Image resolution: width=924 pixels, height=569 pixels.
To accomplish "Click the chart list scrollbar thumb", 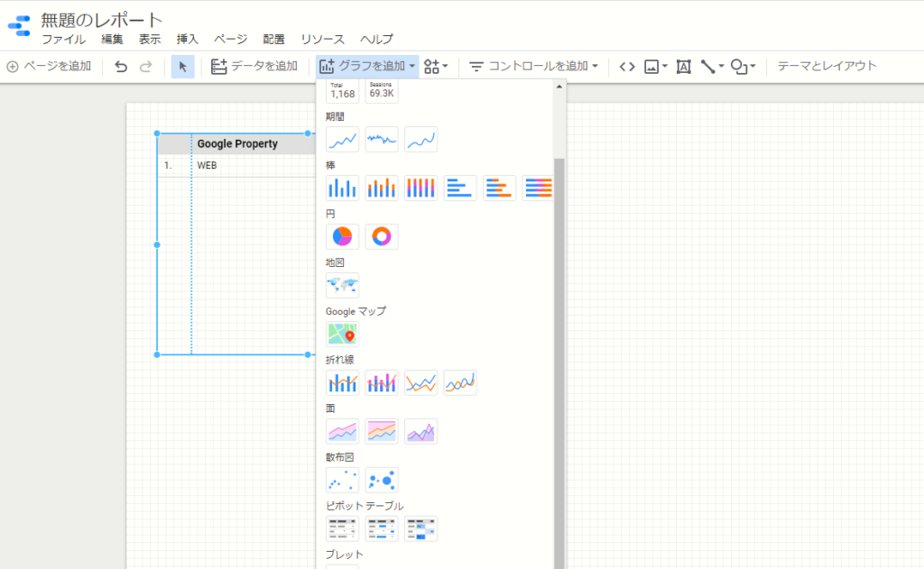I will point(559,363).
